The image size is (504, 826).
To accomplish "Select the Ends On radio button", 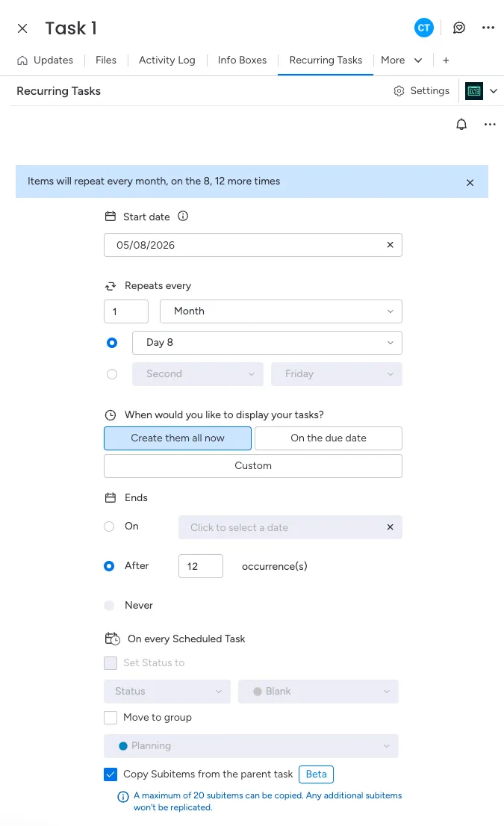I will click(109, 527).
